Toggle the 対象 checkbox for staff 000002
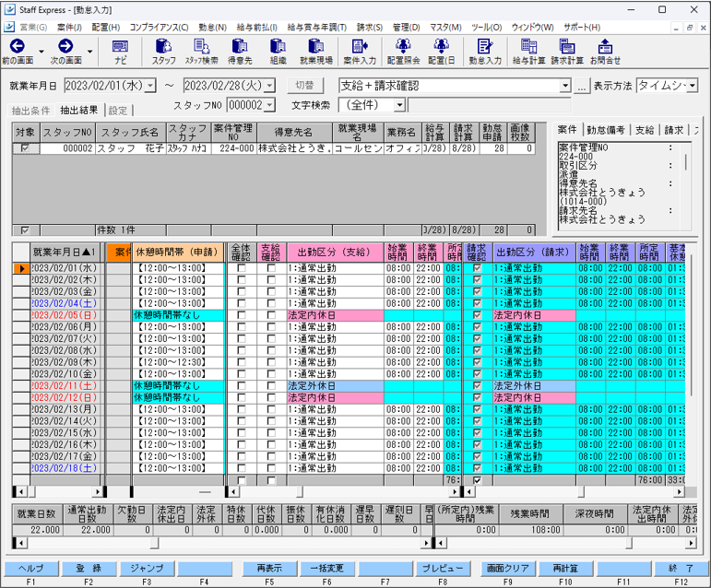 [x=25, y=148]
